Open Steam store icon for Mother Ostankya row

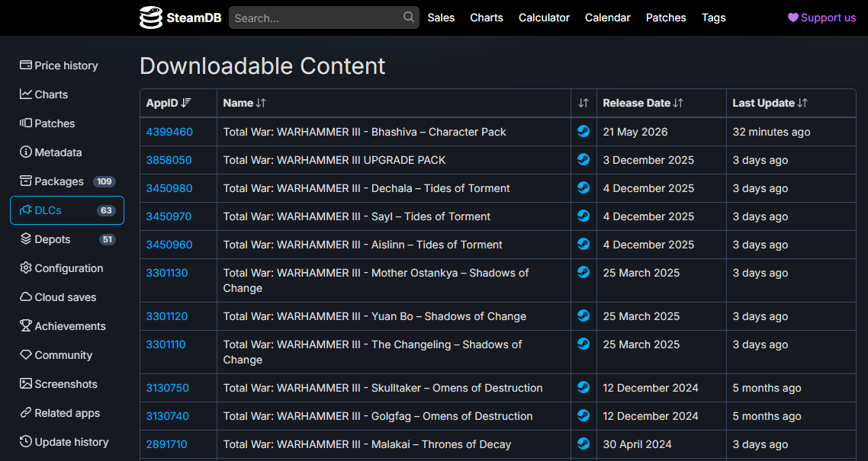[x=583, y=273]
